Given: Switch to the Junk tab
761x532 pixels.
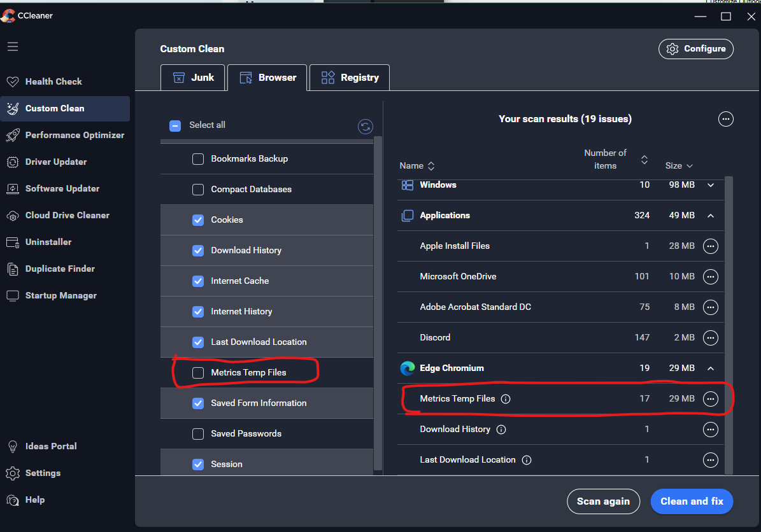Looking at the screenshot, I should [x=192, y=78].
